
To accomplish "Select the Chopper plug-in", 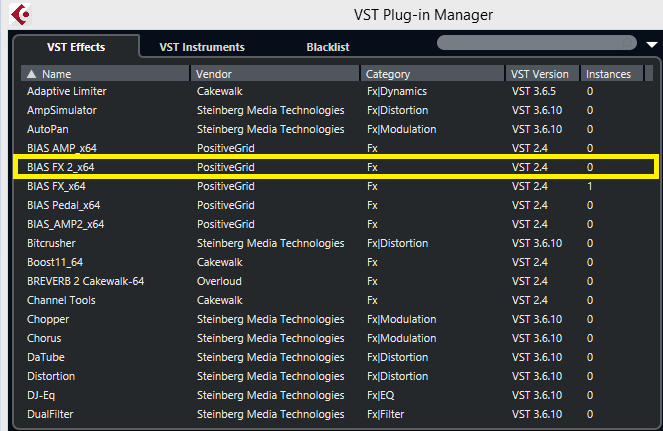I will click(x=336, y=319).
